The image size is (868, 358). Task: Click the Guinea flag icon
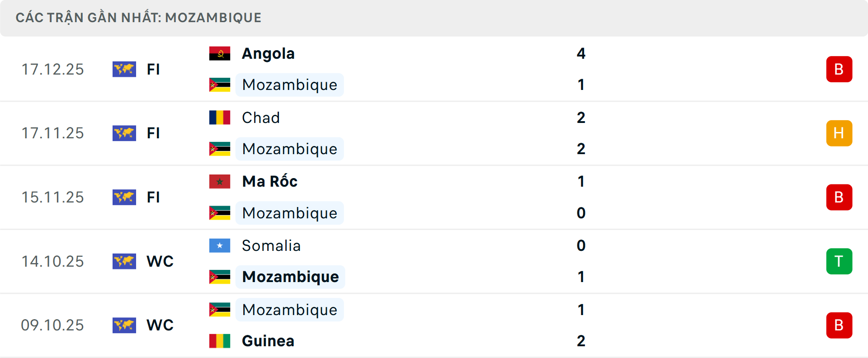point(220,341)
